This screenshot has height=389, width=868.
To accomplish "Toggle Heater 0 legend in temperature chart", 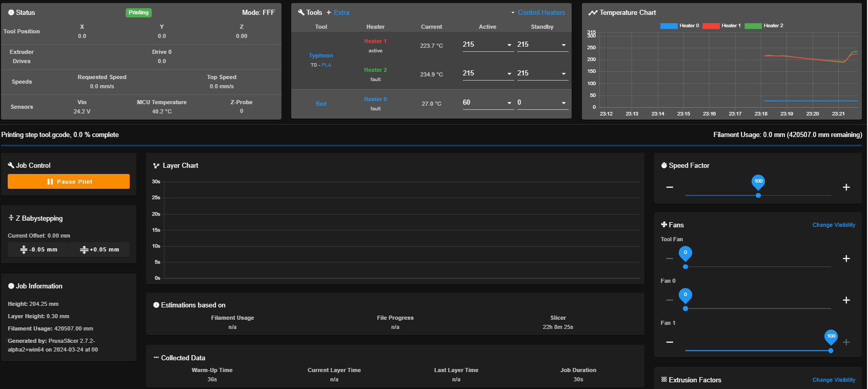I will point(680,26).
